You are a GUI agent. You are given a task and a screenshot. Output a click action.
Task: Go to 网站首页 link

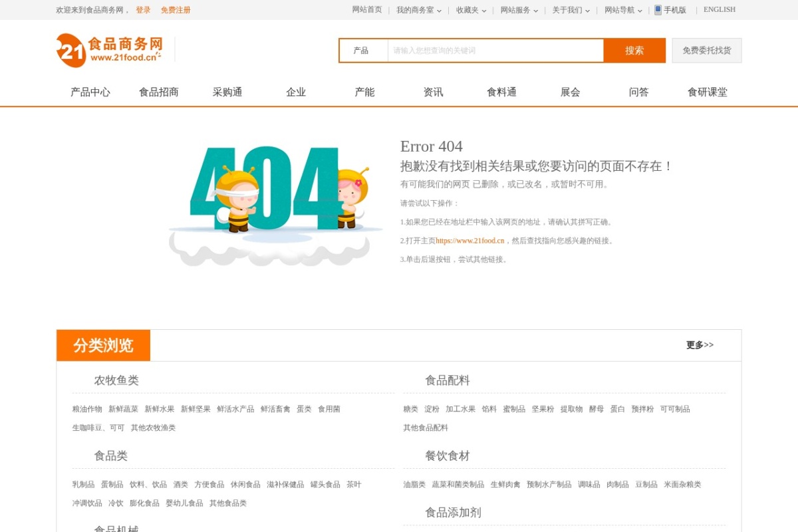[x=367, y=10]
